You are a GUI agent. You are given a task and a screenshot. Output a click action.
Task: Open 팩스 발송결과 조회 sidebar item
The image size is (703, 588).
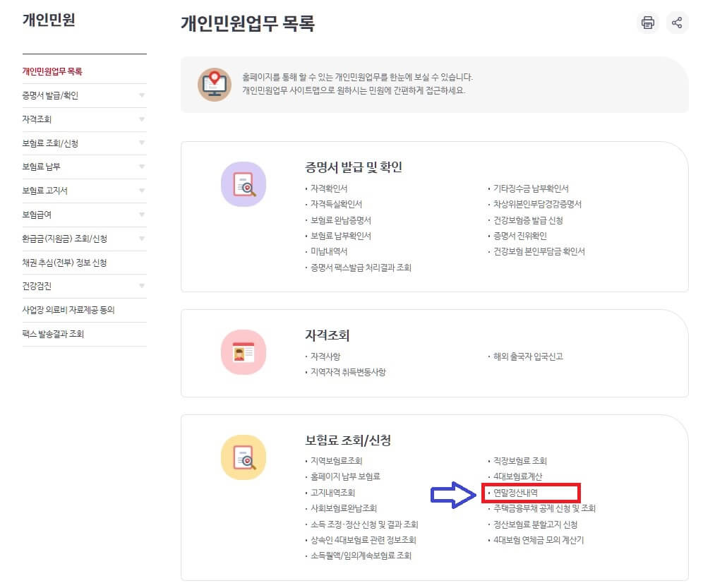click(x=53, y=334)
